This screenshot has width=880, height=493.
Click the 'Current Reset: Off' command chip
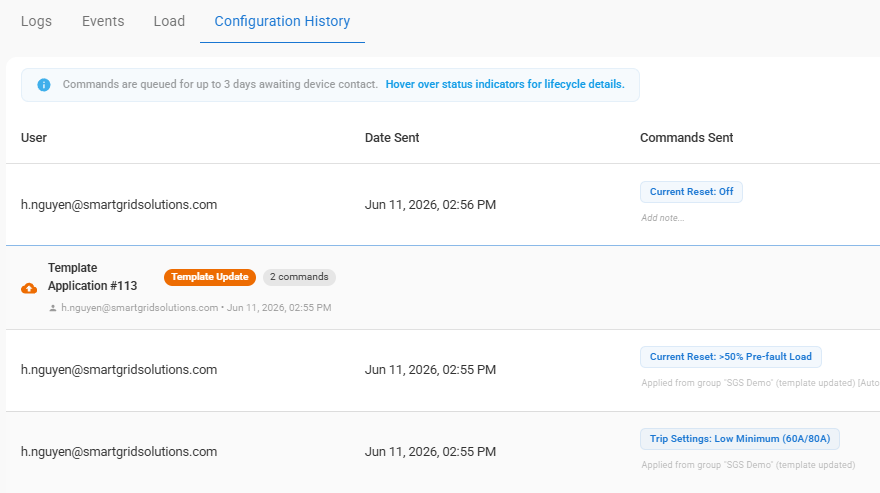[x=691, y=192]
